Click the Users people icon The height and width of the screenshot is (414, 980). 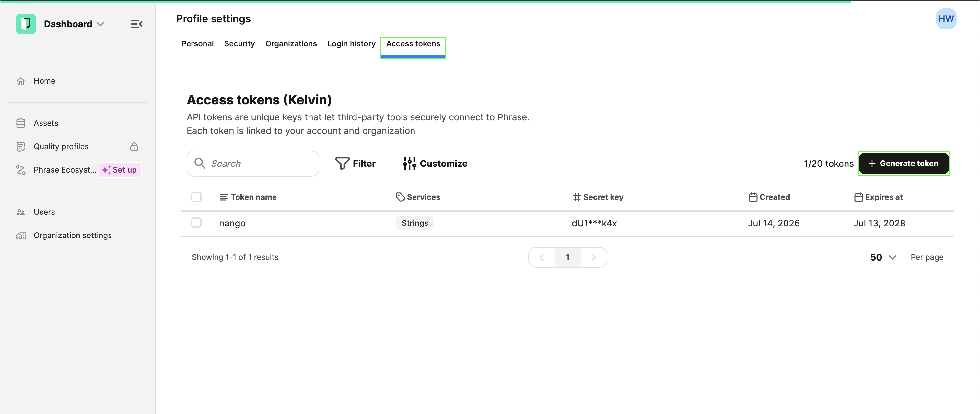click(x=21, y=212)
